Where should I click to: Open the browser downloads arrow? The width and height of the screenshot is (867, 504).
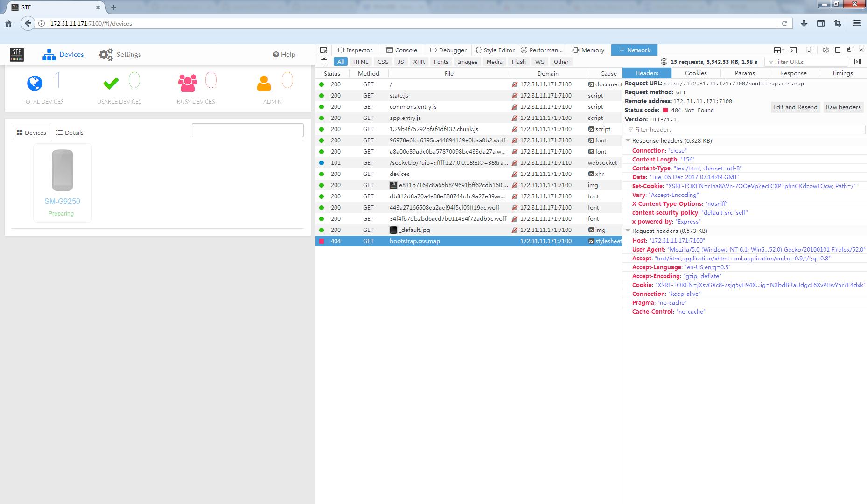tap(804, 23)
